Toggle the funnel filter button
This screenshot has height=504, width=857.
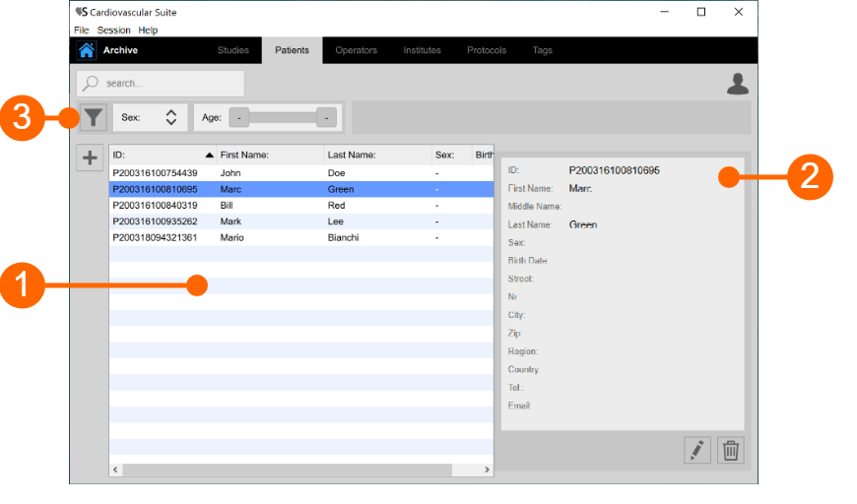coord(93,117)
